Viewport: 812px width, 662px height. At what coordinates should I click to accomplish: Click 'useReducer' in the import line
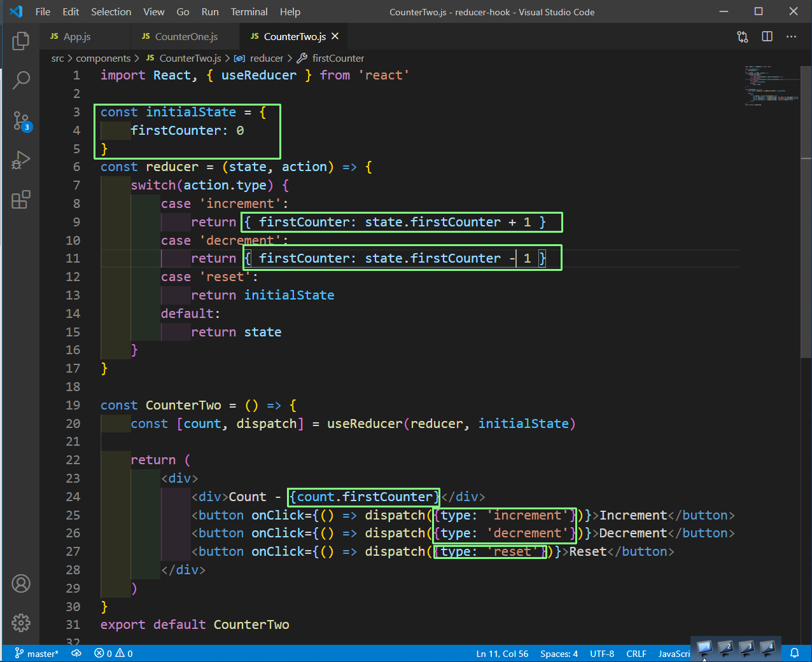(x=259, y=75)
